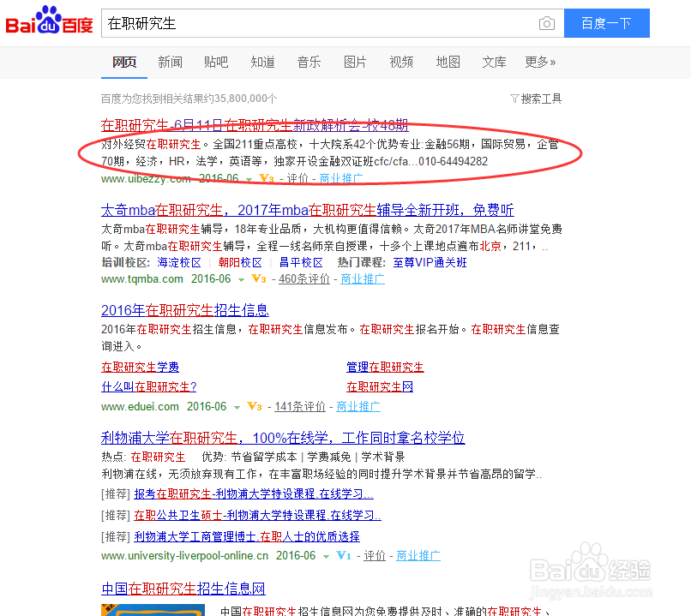Switch to the 音乐 tab
Image resolution: width=691 pixels, height=616 pixels.
coord(309,62)
